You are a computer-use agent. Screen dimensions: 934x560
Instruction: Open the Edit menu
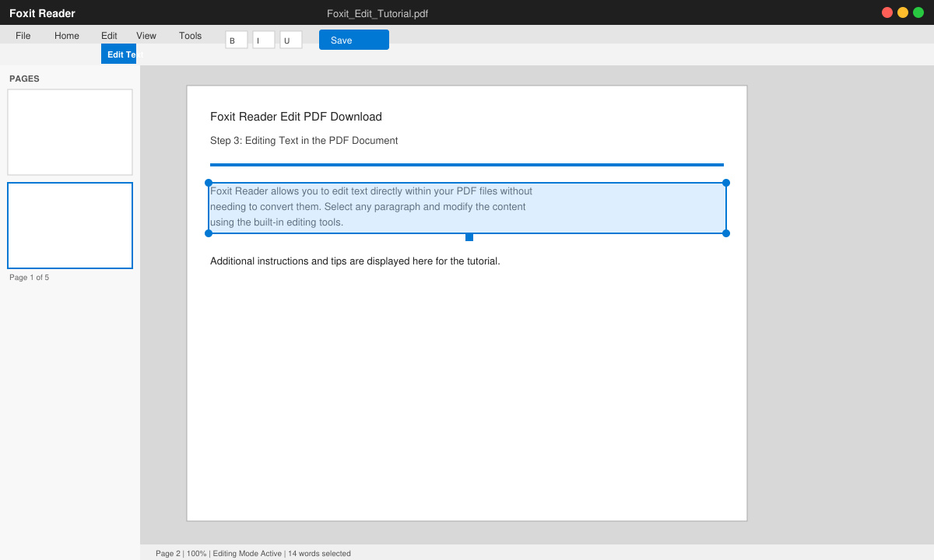tap(109, 36)
